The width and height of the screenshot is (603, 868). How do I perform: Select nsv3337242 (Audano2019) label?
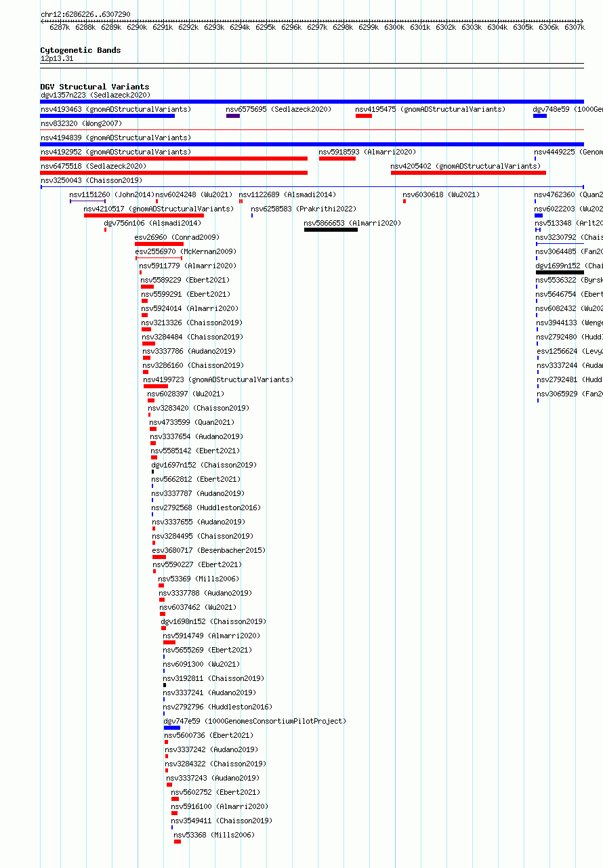pyautogui.click(x=211, y=749)
